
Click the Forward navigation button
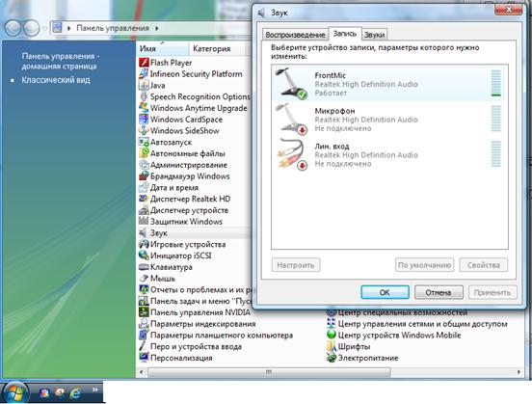click(x=31, y=28)
